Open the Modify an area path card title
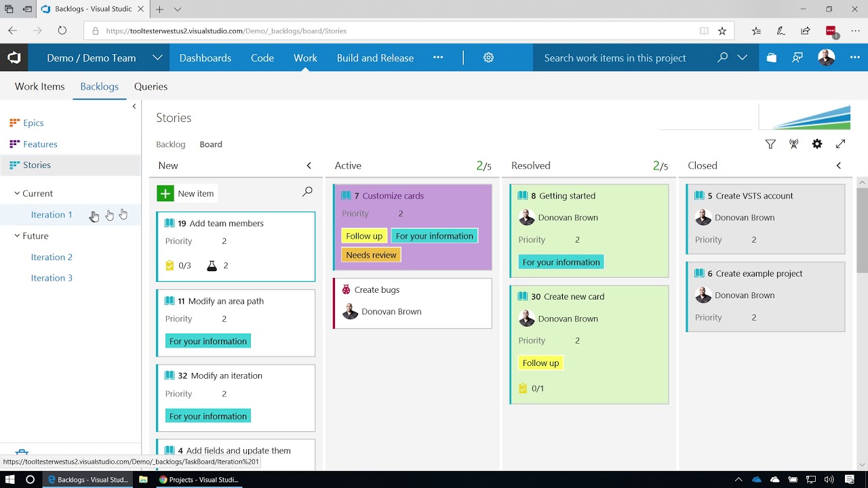 pyautogui.click(x=226, y=301)
